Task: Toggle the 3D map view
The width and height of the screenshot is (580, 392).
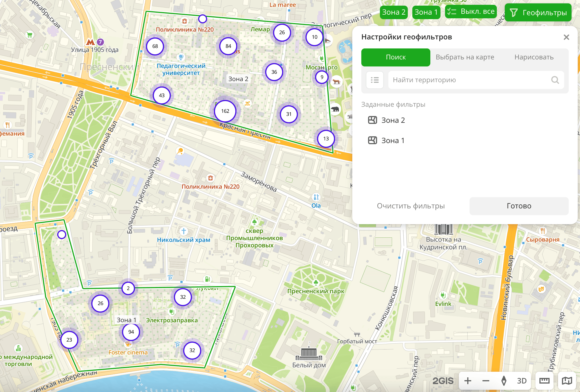Action: (522, 381)
